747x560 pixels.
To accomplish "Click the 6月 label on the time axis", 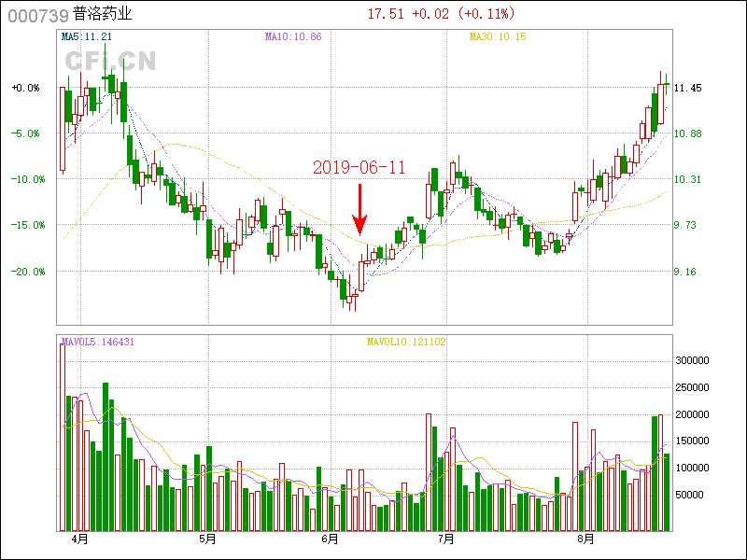I will click(x=331, y=539).
